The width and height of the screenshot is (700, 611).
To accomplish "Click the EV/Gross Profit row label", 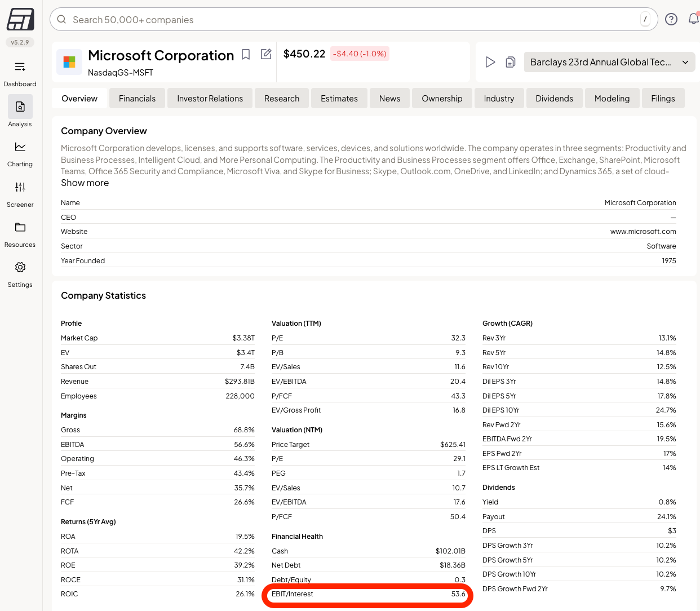I will (296, 410).
